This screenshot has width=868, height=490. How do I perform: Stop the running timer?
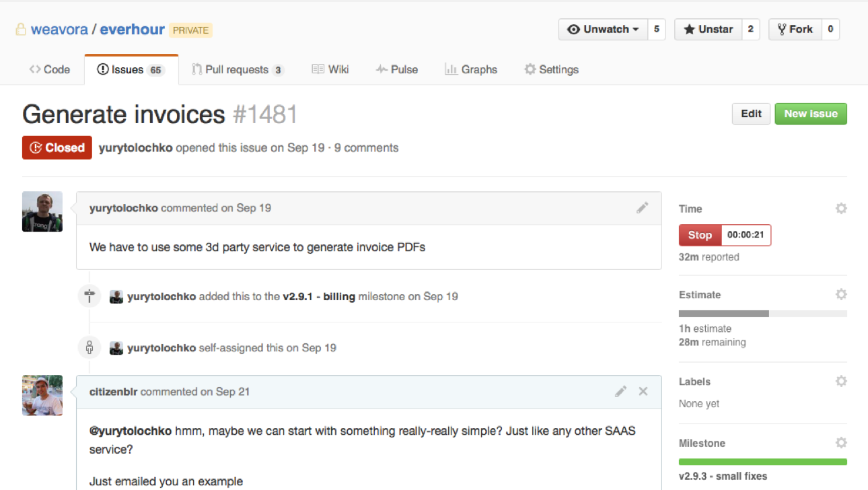coord(700,236)
